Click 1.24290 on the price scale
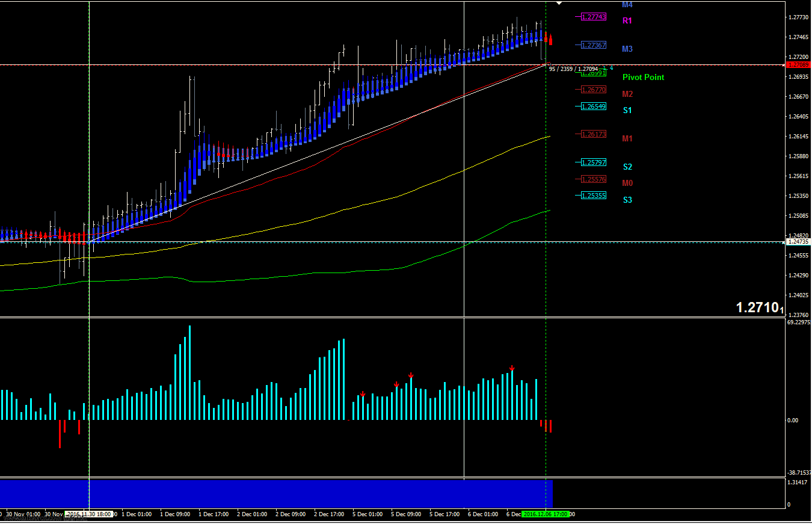 pyautogui.click(x=798, y=276)
